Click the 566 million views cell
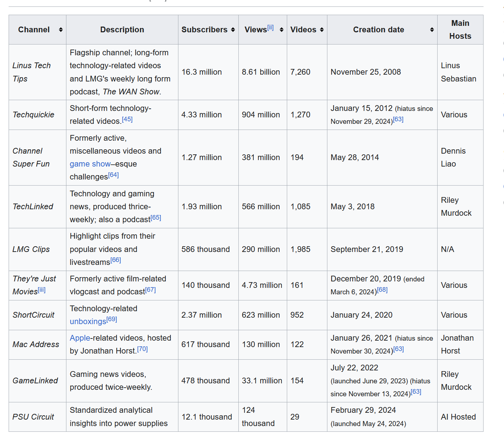 pyautogui.click(x=263, y=207)
